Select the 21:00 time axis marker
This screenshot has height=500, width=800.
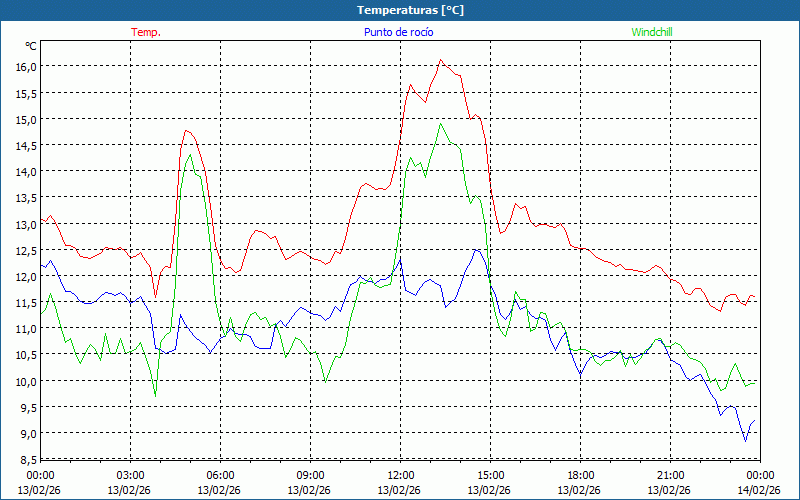pyautogui.click(x=670, y=475)
